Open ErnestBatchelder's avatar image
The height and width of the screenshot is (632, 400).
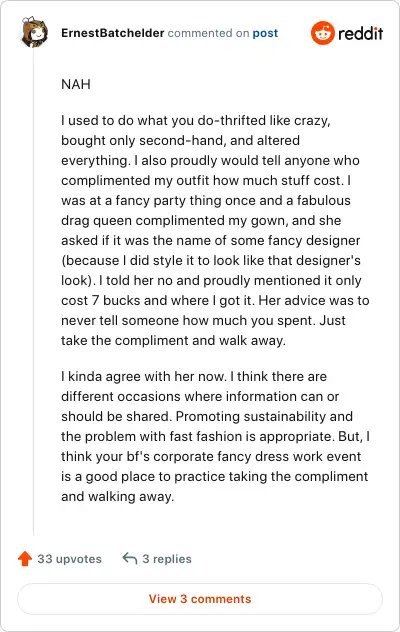point(34,32)
